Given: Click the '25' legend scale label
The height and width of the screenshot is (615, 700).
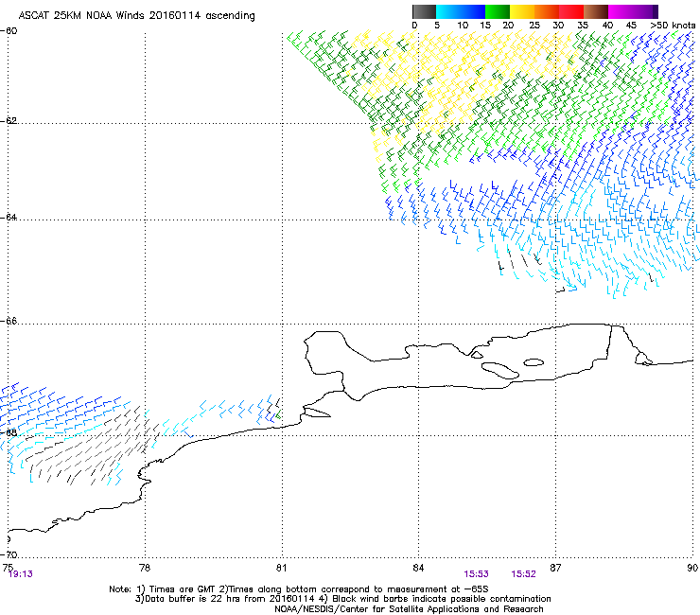Looking at the screenshot, I should (x=534, y=26).
